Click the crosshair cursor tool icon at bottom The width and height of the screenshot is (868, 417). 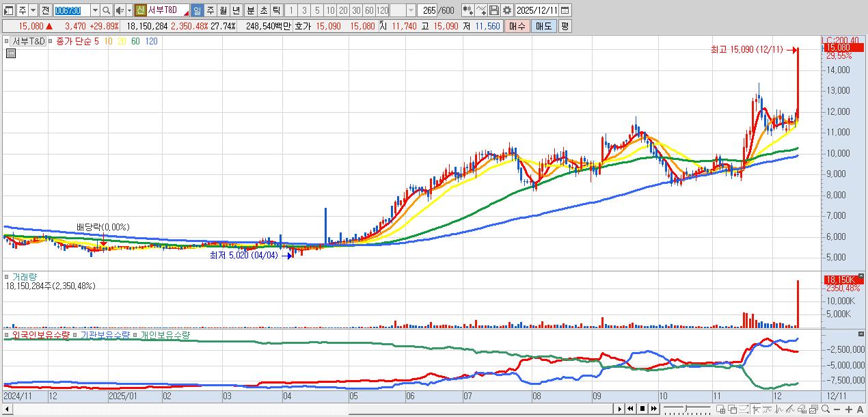(x=756, y=409)
